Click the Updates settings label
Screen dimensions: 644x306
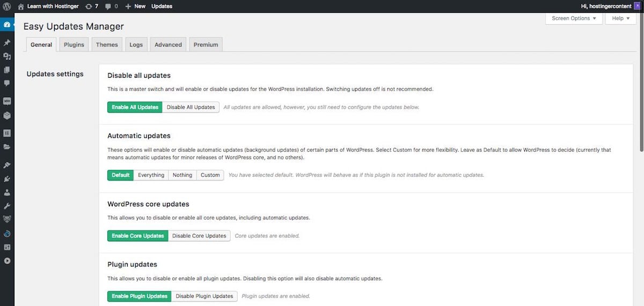(55, 74)
